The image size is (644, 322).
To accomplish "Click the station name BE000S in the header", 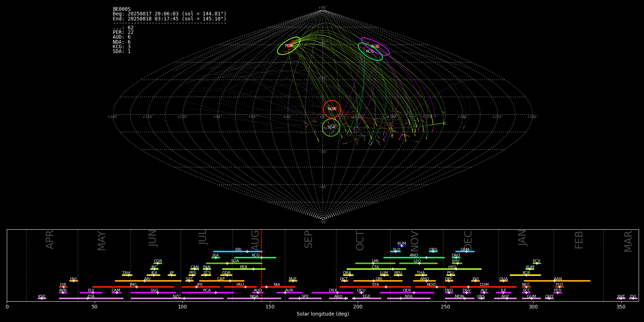I will 122,9.
